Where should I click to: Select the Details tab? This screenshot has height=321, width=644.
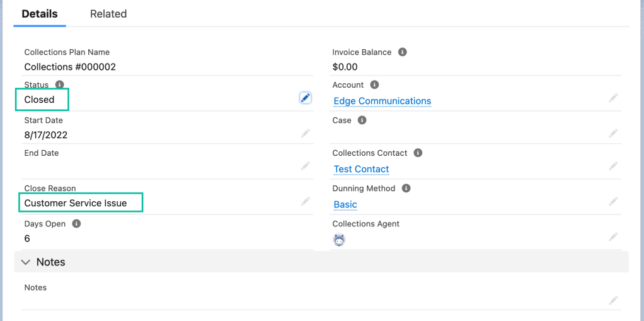pyautogui.click(x=40, y=14)
